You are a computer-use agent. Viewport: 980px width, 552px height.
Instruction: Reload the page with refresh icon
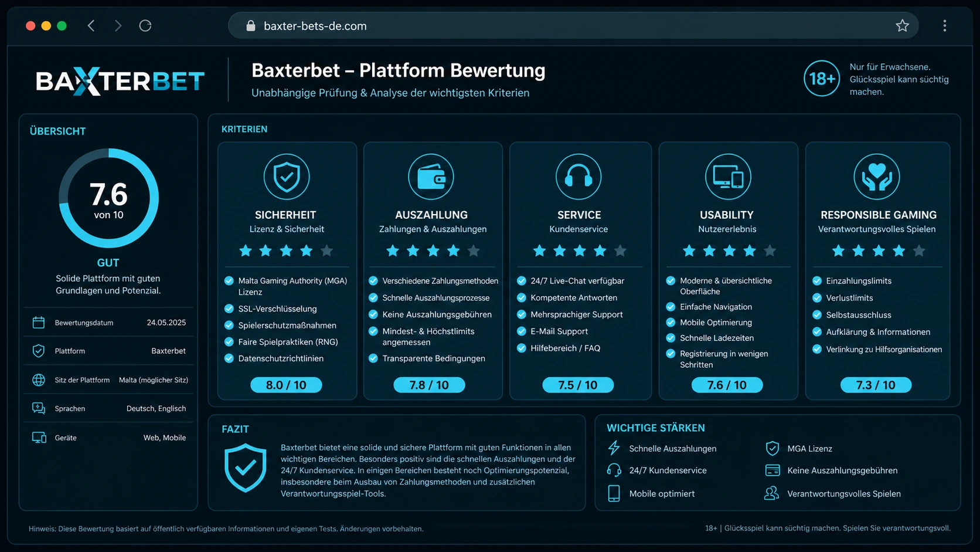click(x=145, y=26)
